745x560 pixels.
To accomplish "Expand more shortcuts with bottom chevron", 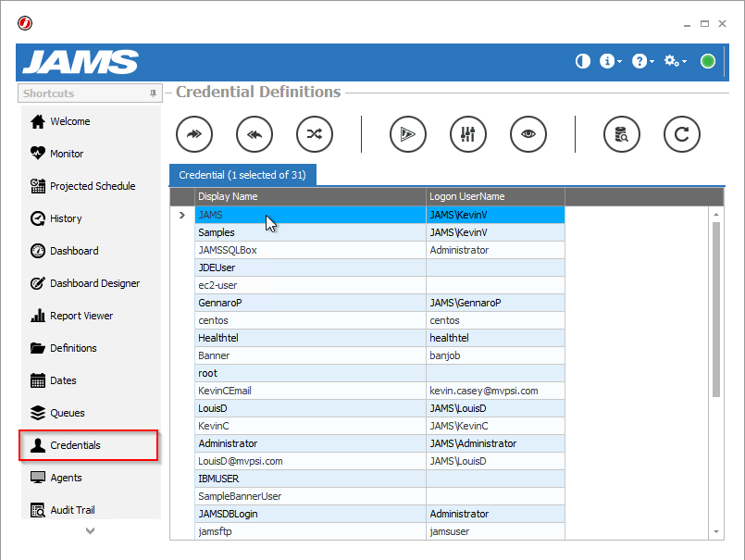I will tap(91, 530).
